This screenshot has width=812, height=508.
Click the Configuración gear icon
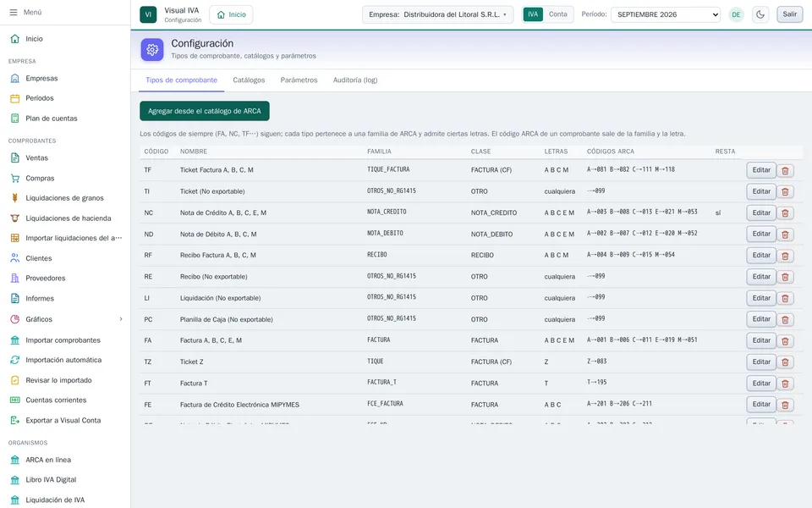pyautogui.click(x=152, y=50)
